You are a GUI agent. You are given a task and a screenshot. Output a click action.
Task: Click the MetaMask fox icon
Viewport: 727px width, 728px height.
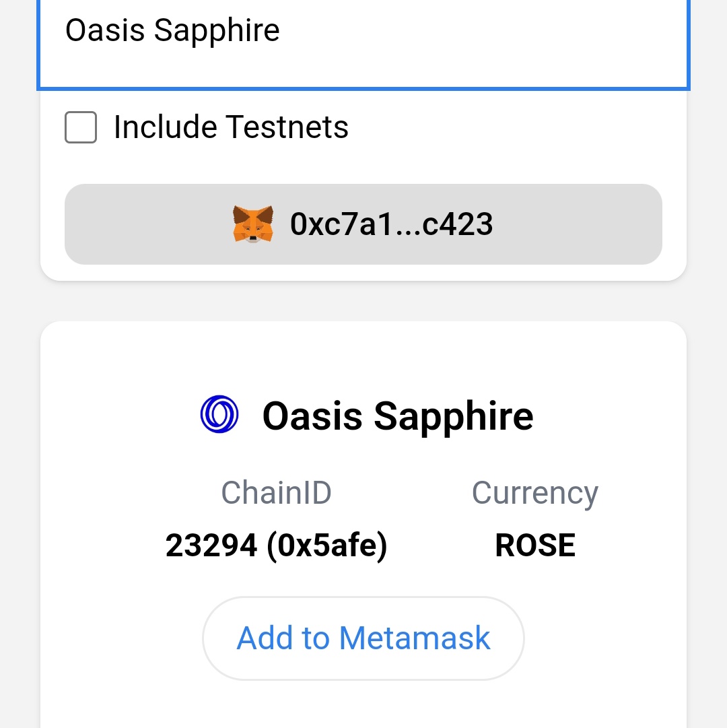coord(253,224)
